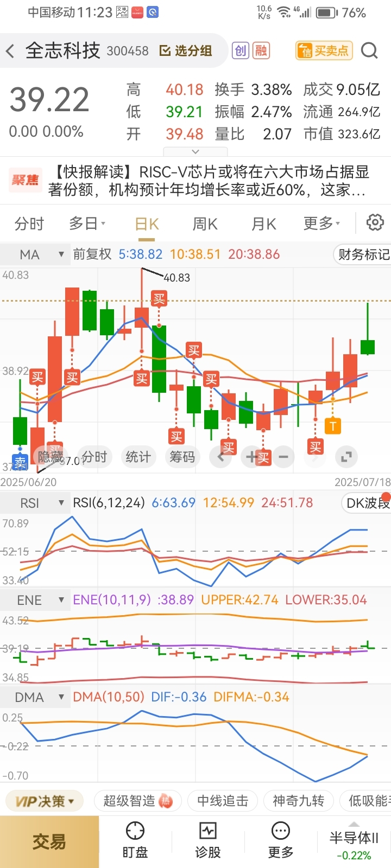Tap the 创 board badge
Screen dimensions: 391x868
pyautogui.click(x=240, y=50)
